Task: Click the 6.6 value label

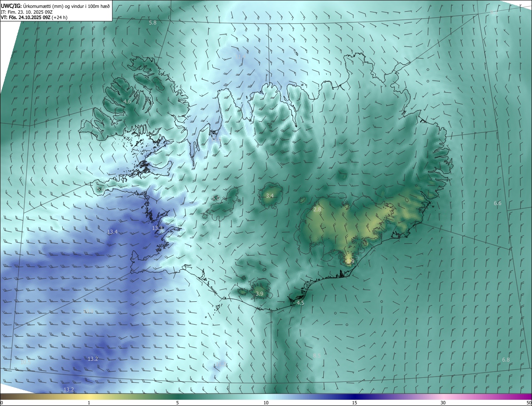Action: [498, 203]
